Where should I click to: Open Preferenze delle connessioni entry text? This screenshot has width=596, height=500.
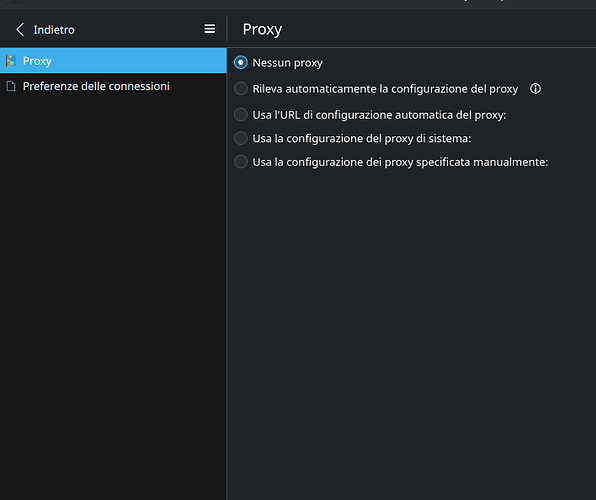96,86
